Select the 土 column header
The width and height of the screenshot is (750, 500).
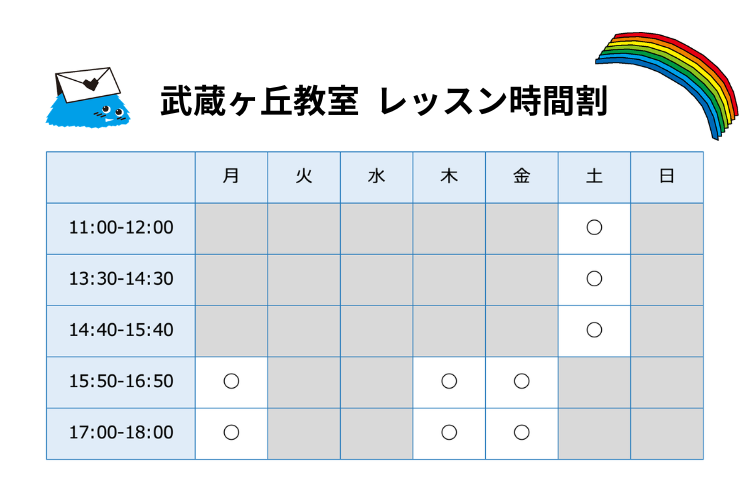click(x=594, y=177)
